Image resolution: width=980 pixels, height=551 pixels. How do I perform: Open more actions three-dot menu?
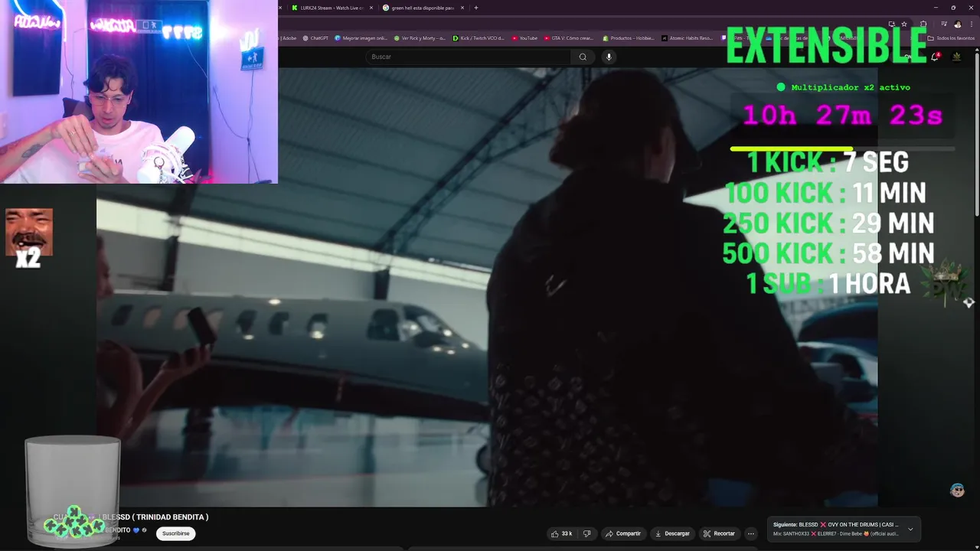tap(751, 533)
